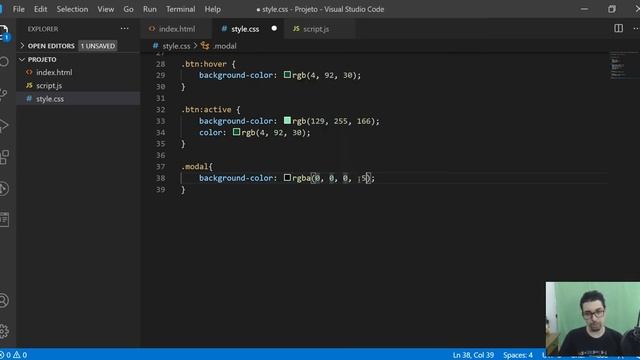The width and height of the screenshot is (640, 360).
Task: Click the .modal selector on line 37
Action: pos(195,167)
